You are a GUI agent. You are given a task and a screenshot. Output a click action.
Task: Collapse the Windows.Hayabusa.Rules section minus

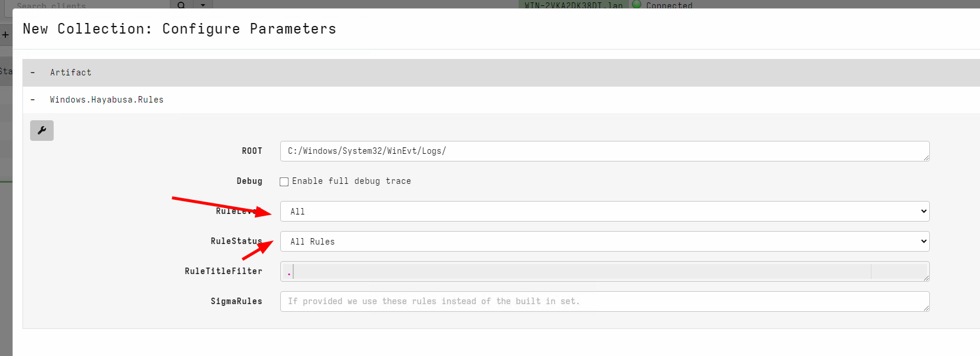[x=32, y=100]
